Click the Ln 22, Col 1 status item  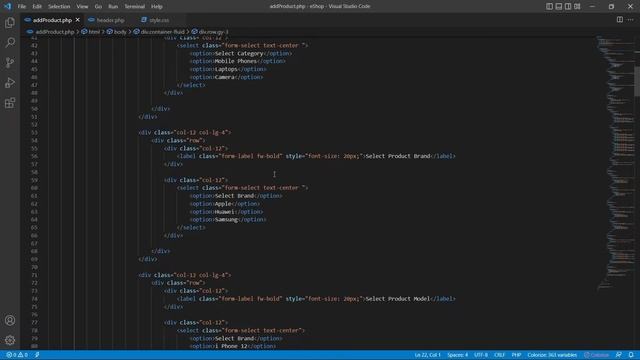(x=427, y=355)
